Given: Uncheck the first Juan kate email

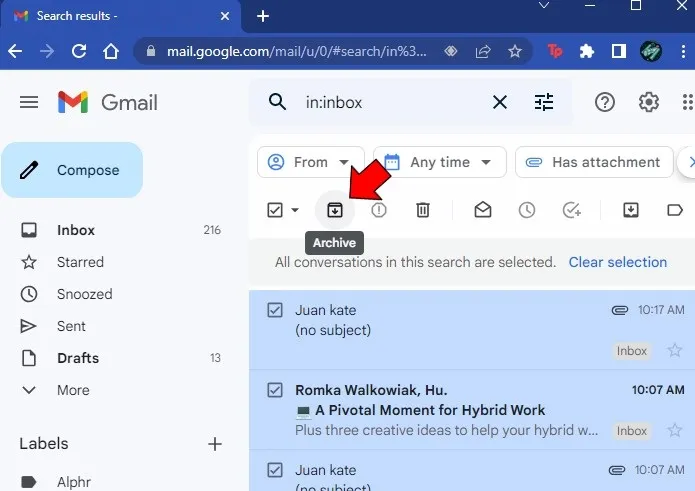Looking at the screenshot, I should click(x=275, y=310).
